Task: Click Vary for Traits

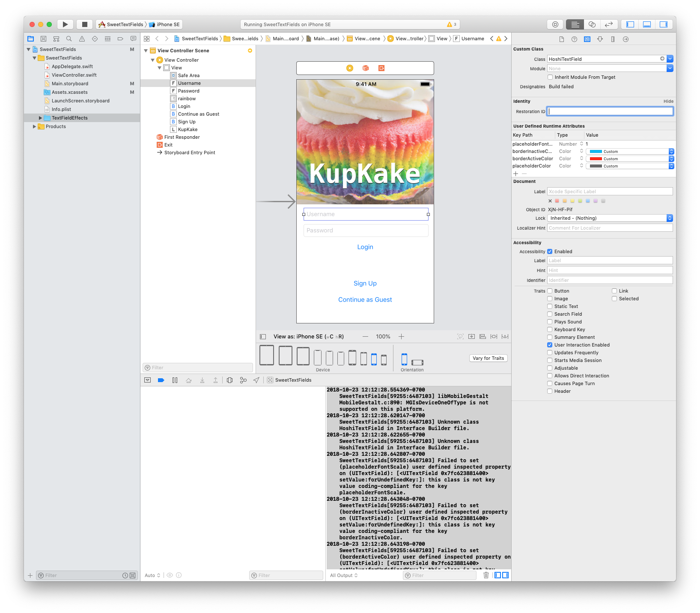Action: tap(488, 358)
